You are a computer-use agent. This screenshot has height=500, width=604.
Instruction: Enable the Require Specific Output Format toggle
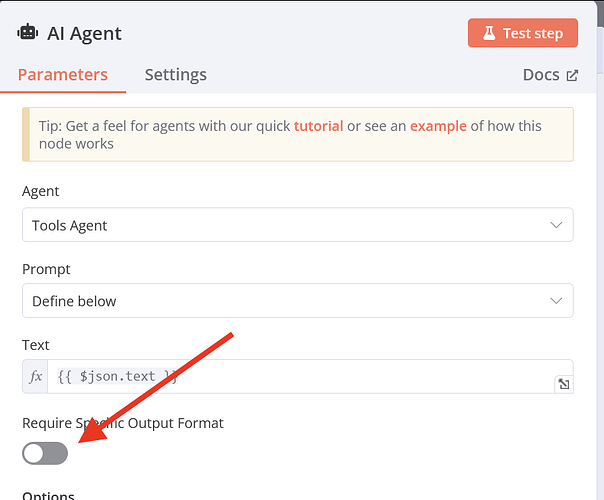coord(45,453)
